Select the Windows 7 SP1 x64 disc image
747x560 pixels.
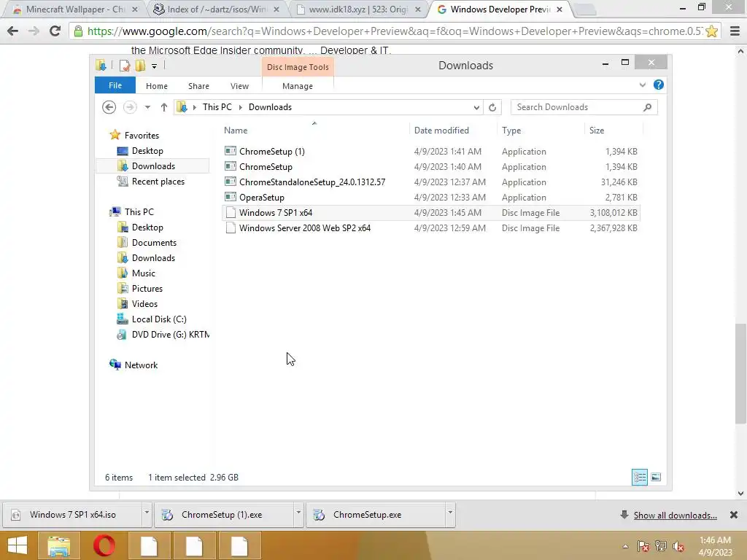431,213
